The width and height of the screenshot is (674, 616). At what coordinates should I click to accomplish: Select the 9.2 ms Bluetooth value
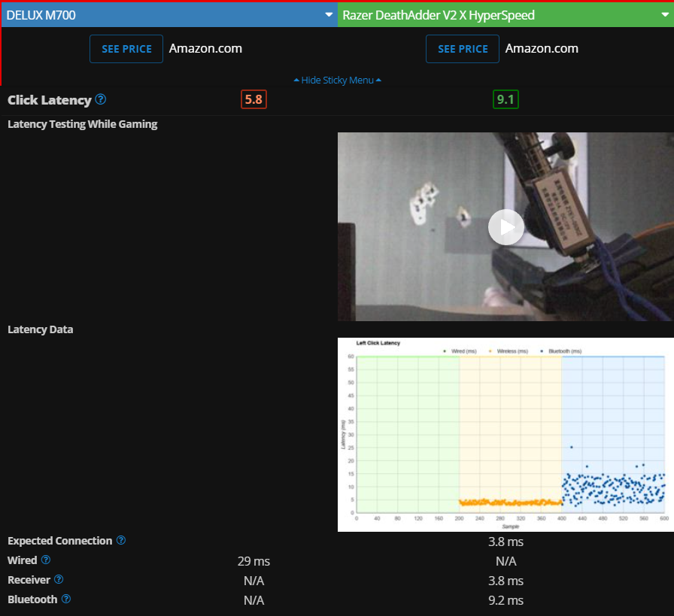[x=506, y=600]
